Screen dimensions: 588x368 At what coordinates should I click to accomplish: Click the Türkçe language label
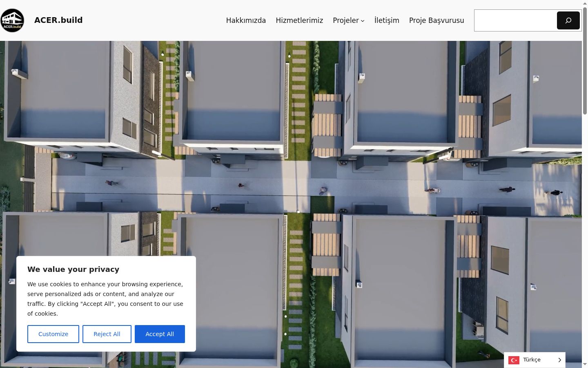pyautogui.click(x=532, y=360)
